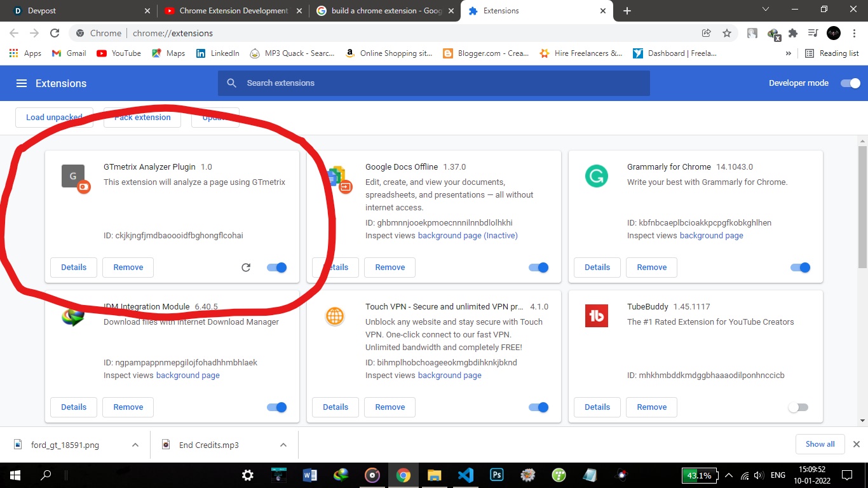Bookmark this tab with the star icon
868x488 pixels.
[x=727, y=33]
